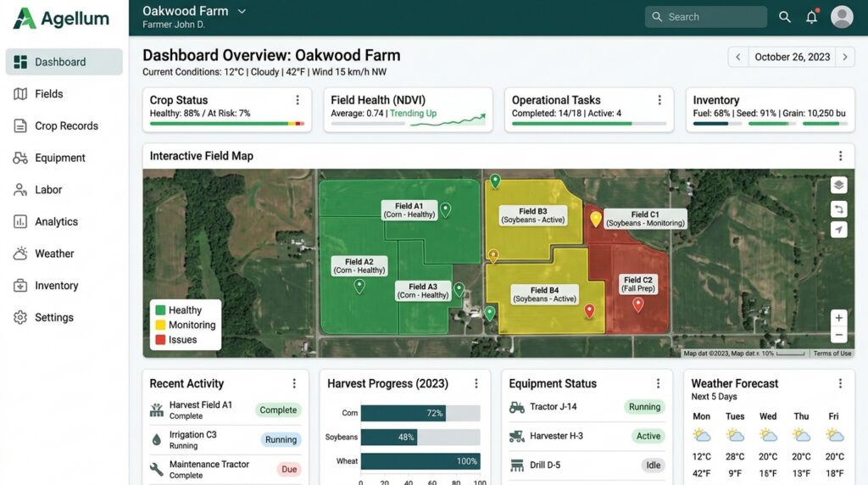868x485 pixels.
Task: Zoom in on the field map
Action: click(838, 318)
